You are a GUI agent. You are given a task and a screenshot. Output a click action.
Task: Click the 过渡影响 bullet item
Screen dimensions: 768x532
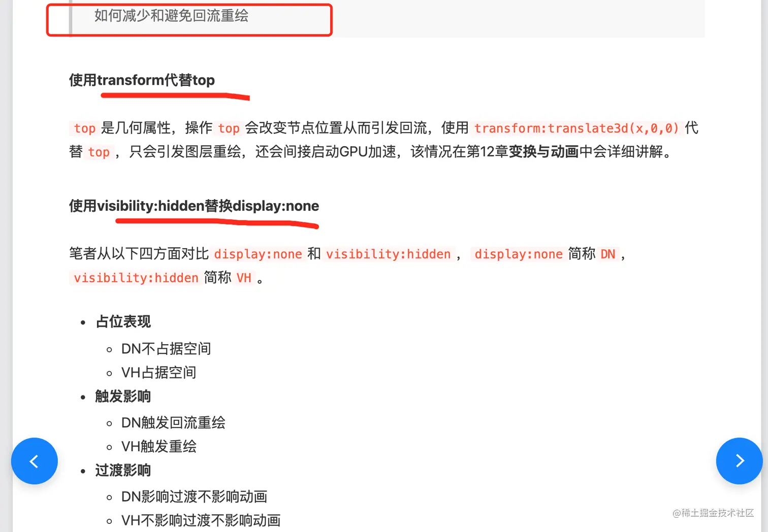(123, 470)
